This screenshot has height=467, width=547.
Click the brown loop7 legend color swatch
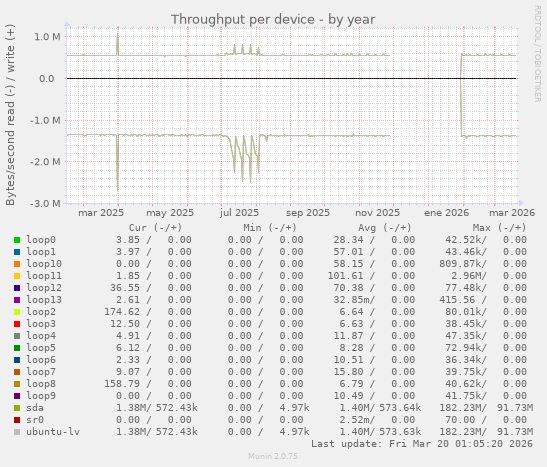click(x=17, y=372)
